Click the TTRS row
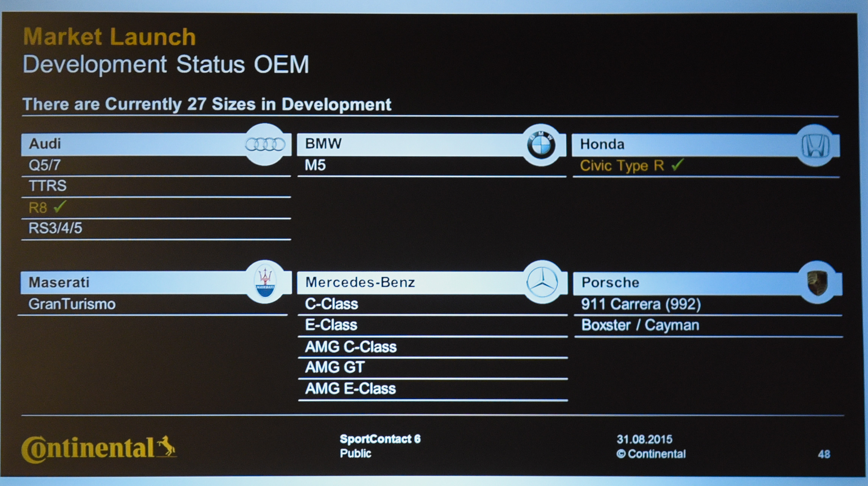The width and height of the screenshot is (868, 486). [x=156, y=186]
